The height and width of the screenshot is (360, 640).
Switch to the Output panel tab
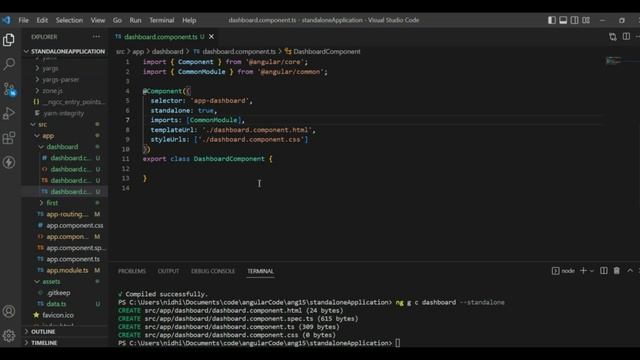pos(168,271)
